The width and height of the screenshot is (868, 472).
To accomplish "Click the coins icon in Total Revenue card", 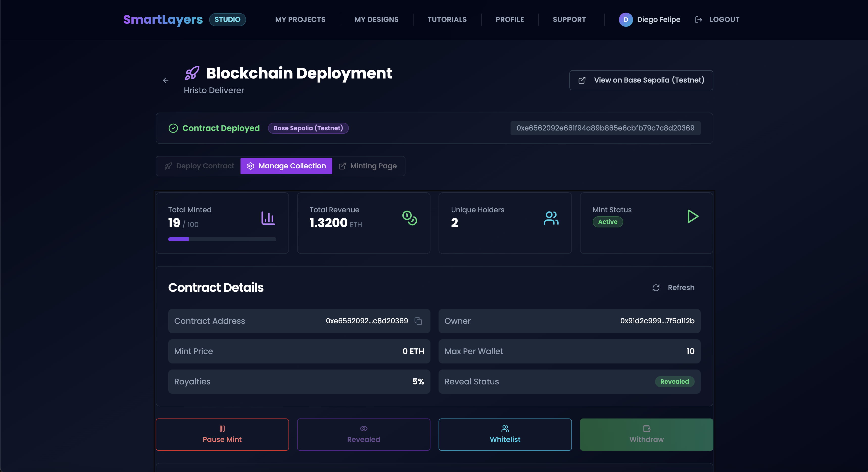I will pyautogui.click(x=410, y=219).
